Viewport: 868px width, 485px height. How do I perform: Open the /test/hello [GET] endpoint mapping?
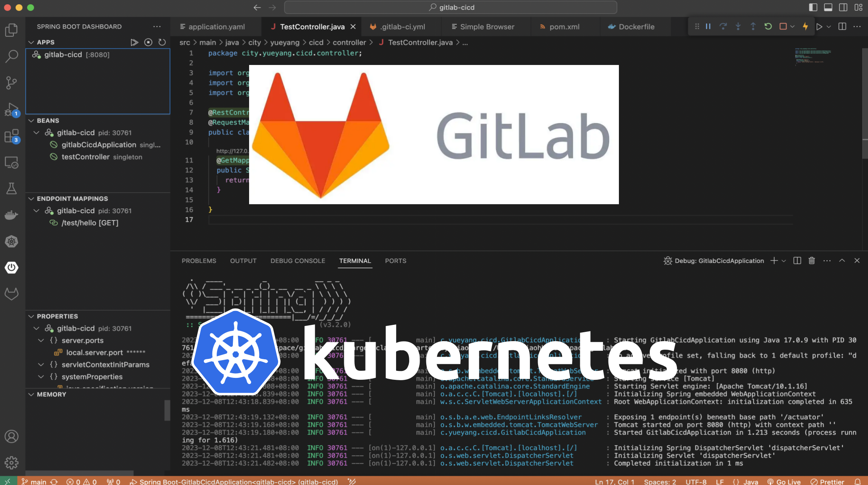[90, 223]
